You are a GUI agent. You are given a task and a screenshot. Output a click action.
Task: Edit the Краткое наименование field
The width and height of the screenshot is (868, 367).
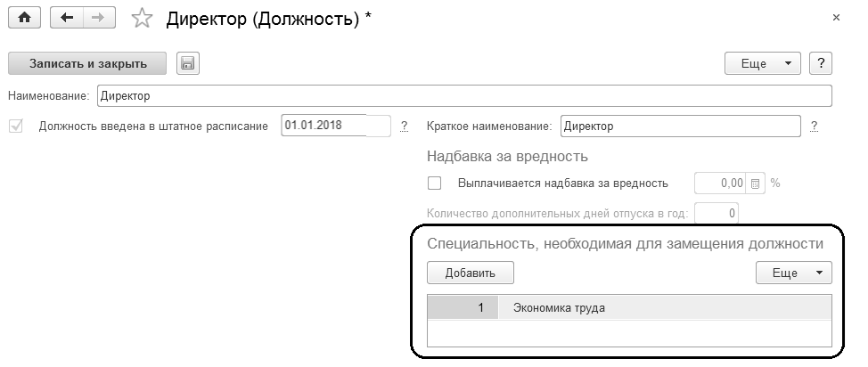(680, 126)
